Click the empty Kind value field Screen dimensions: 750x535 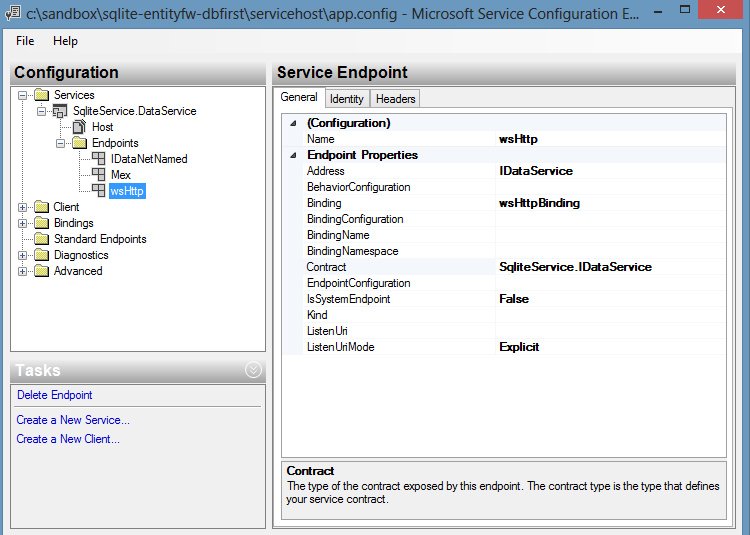point(611,315)
